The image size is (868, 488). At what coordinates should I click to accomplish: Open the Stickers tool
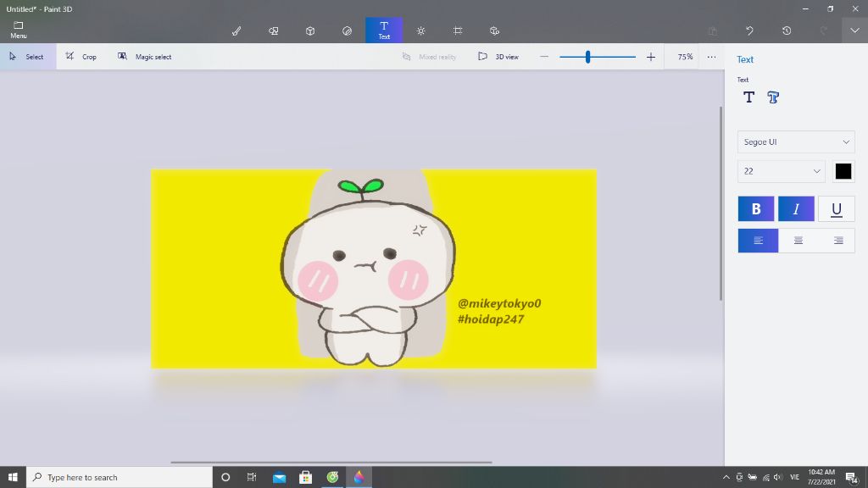pos(347,31)
